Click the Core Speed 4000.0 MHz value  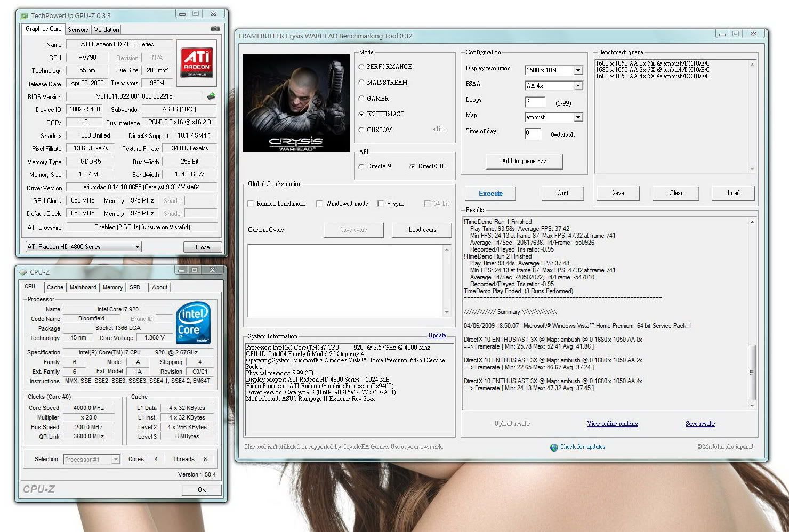point(89,408)
